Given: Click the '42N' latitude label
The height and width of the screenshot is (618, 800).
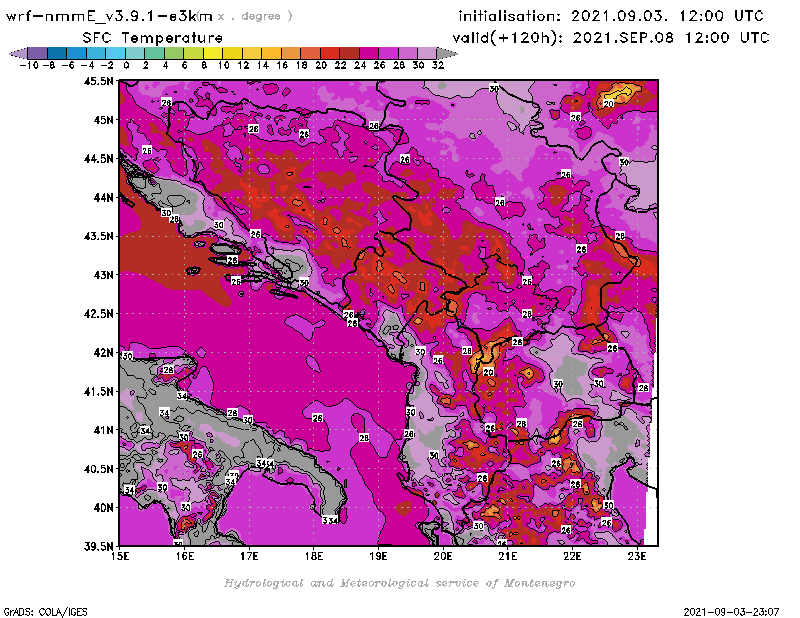Looking at the screenshot, I should tap(103, 353).
